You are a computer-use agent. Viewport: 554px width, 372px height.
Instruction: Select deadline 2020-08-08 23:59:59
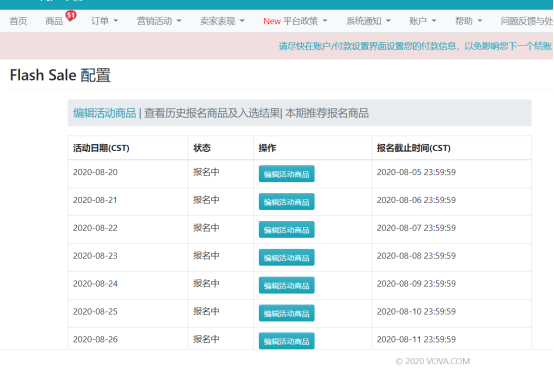(416, 256)
